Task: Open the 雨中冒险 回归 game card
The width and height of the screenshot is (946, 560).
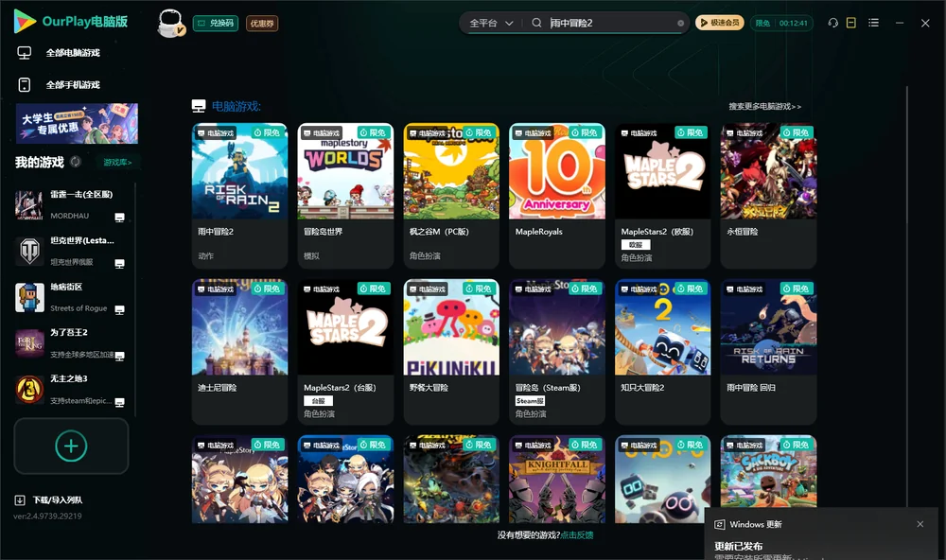Action: (x=768, y=352)
